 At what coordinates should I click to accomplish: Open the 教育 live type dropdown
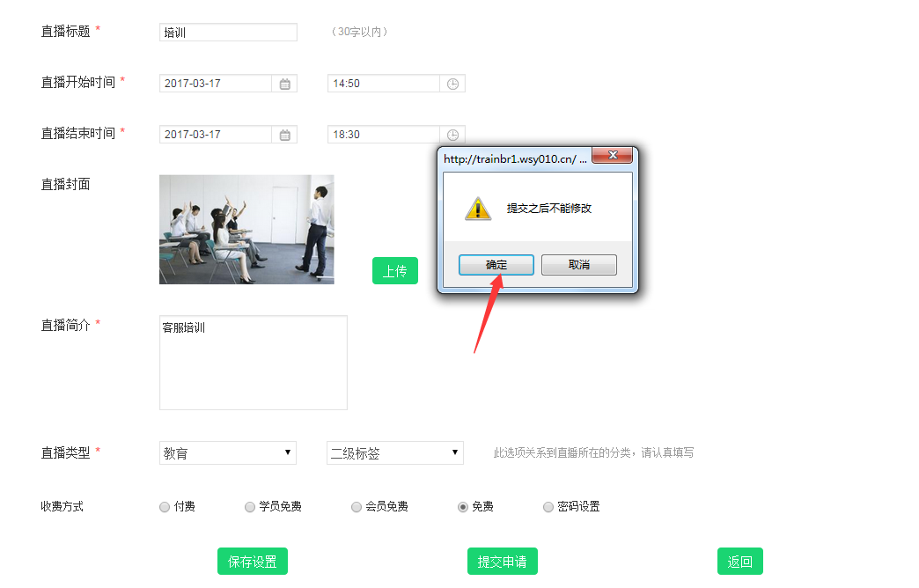pos(228,453)
